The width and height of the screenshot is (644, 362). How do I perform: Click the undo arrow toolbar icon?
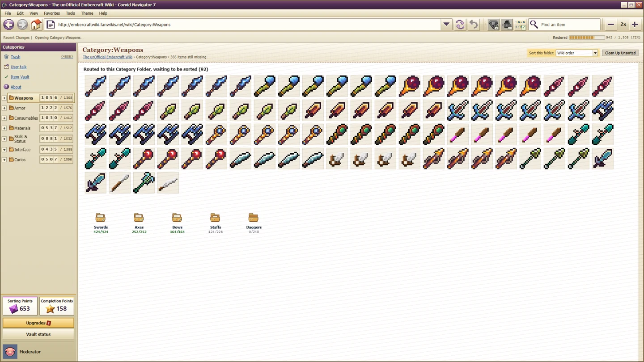(x=474, y=25)
